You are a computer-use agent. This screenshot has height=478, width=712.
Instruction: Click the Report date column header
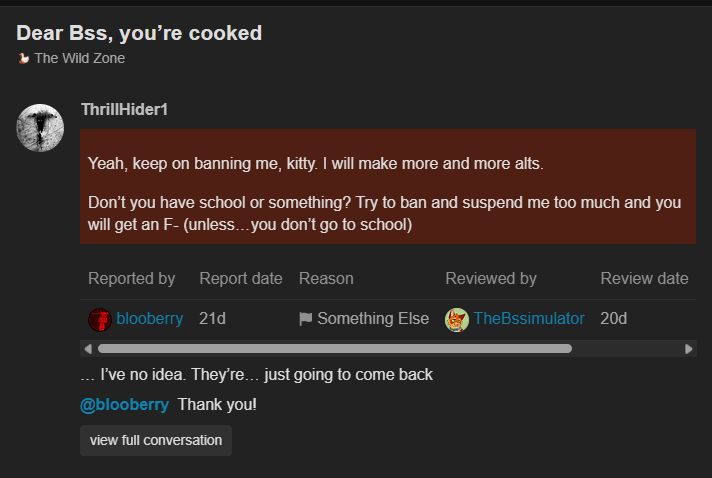[x=241, y=278]
